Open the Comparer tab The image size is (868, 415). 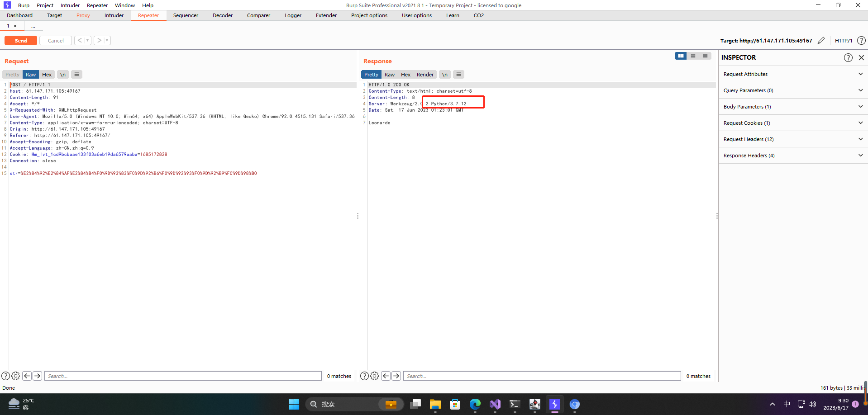(x=258, y=15)
